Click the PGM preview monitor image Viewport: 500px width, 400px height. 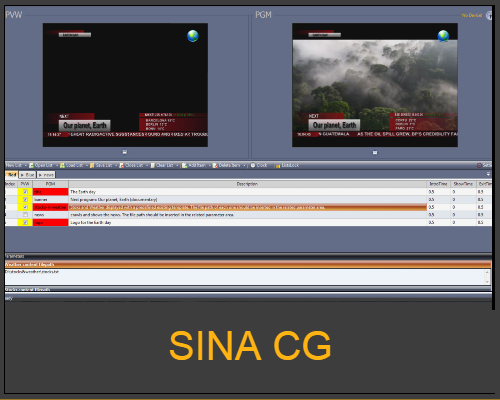coord(375,85)
